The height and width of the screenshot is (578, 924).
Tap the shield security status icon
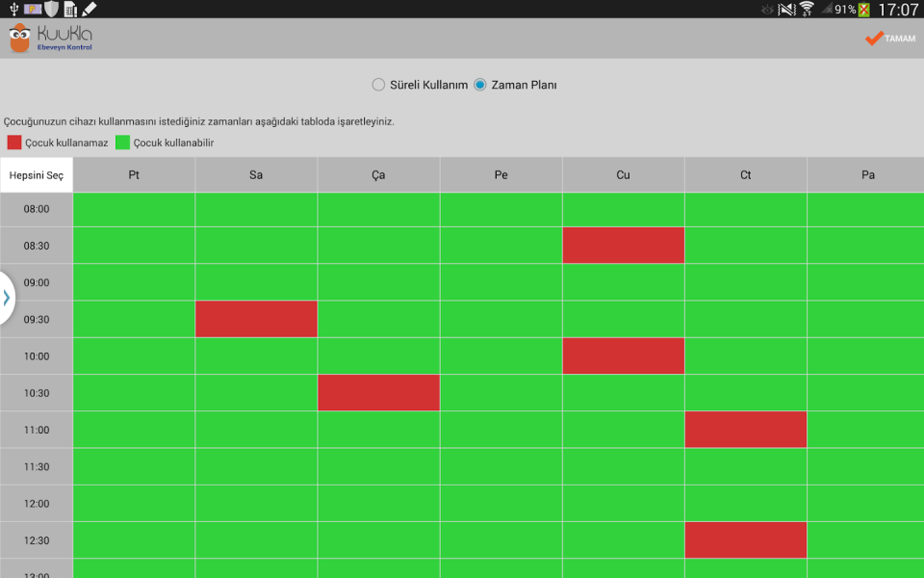point(52,9)
